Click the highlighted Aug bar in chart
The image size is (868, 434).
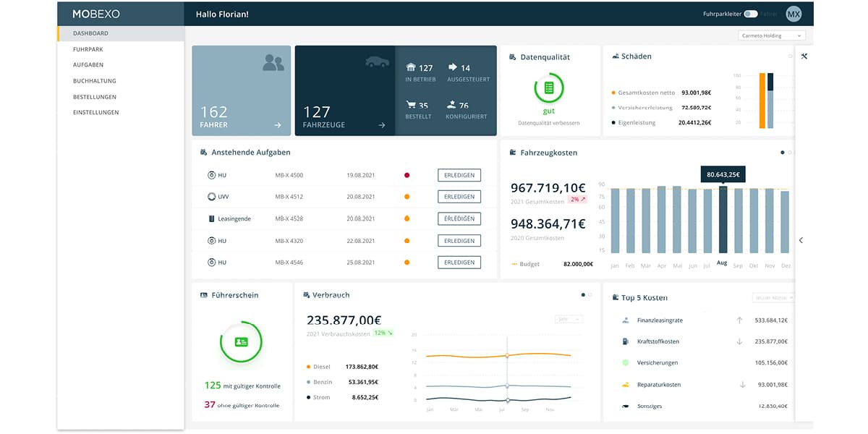tap(722, 220)
